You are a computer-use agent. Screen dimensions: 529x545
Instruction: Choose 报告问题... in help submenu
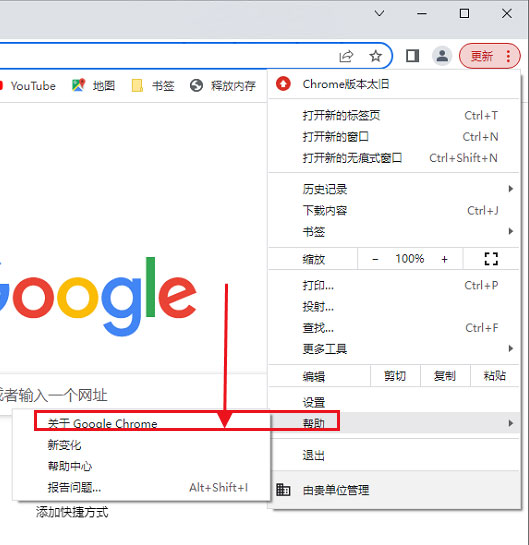pos(141,487)
